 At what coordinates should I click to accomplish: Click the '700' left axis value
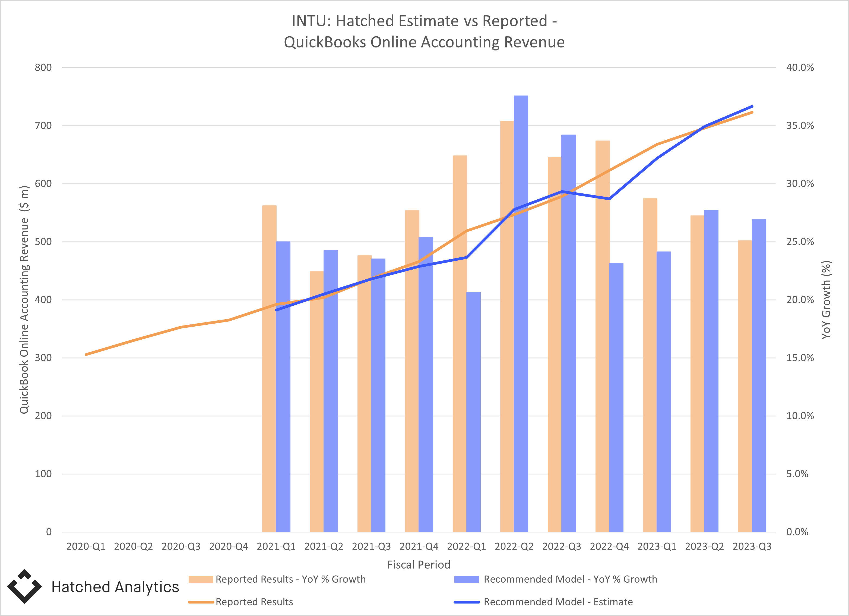coord(43,126)
